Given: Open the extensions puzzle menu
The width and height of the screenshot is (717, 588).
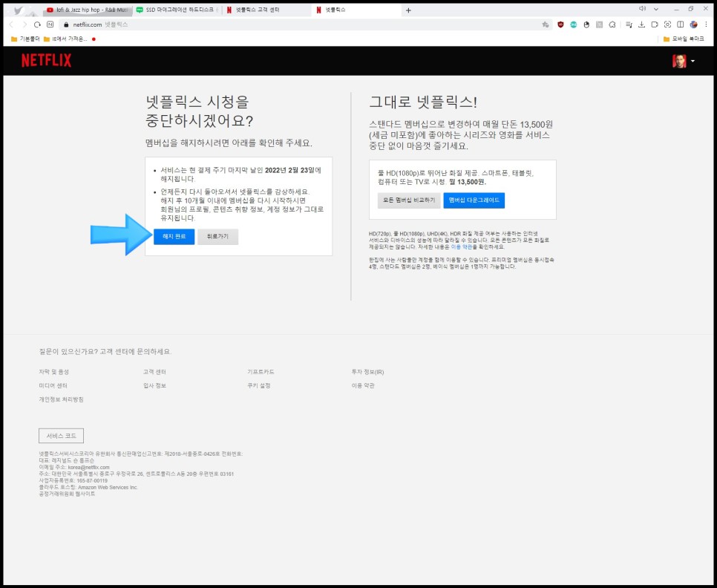Looking at the screenshot, I should [x=612, y=24].
